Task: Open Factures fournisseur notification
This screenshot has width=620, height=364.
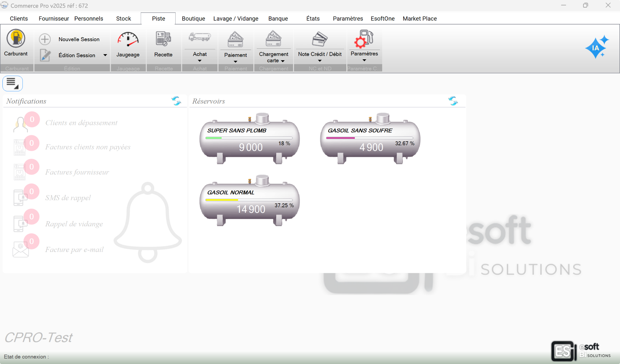Action: click(77, 172)
